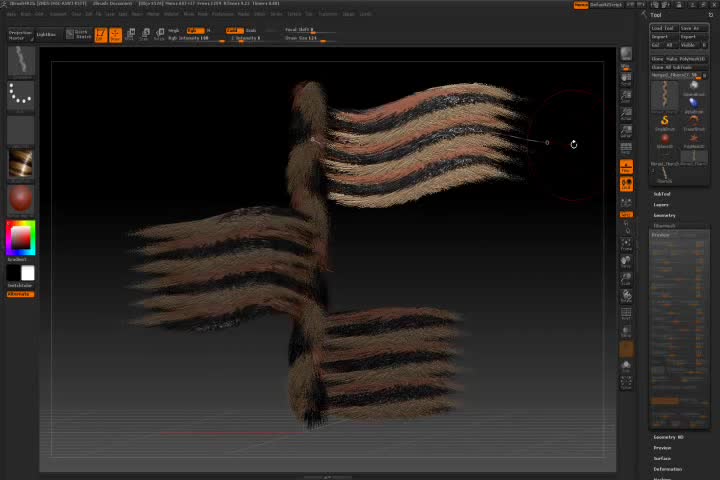Expand the SubTool section
The image size is (720, 480).
[x=662, y=194]
